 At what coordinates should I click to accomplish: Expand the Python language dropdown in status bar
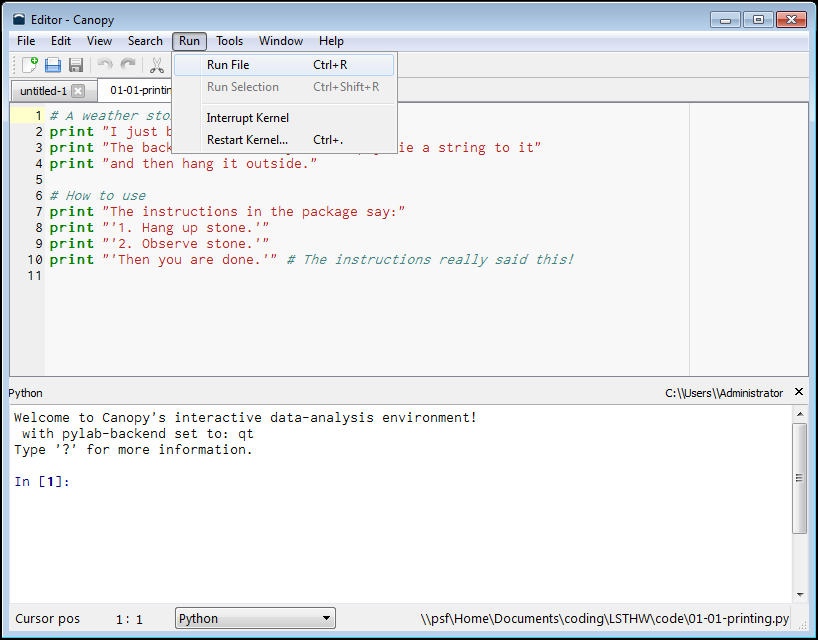pos(255,619)
